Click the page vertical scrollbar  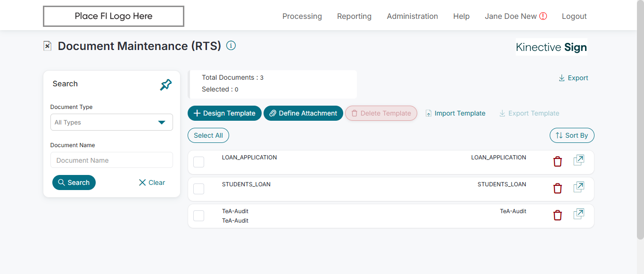pyautogui.click(x=640, y=118)
